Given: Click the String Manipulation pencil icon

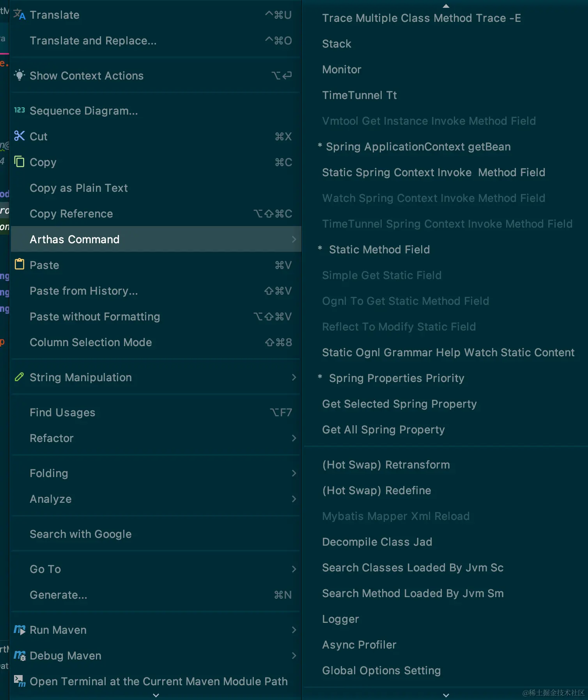Looking at the screenshot, I should (19, 377).
